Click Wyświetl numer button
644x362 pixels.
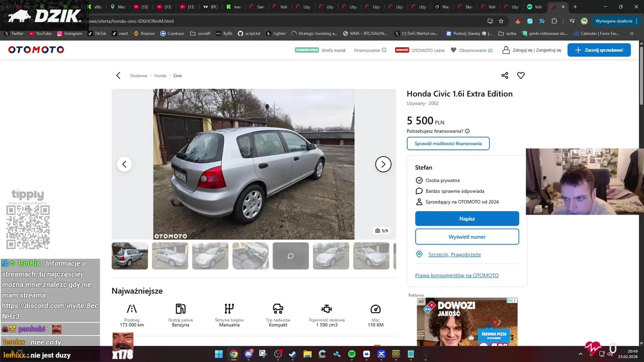coord(467,237)
